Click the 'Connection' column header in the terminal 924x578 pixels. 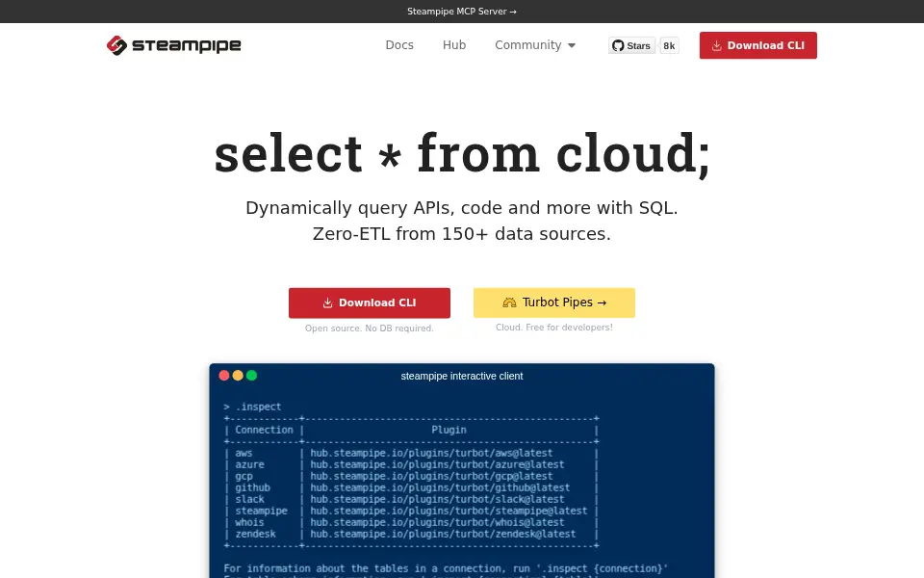(x=264, y=430)
